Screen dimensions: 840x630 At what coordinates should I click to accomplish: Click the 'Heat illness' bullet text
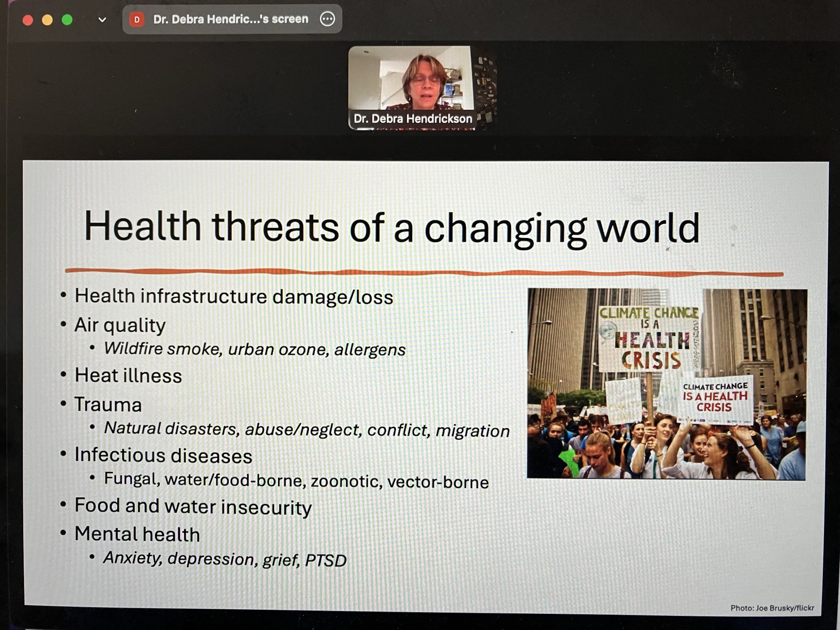click(x=128, y=375)
